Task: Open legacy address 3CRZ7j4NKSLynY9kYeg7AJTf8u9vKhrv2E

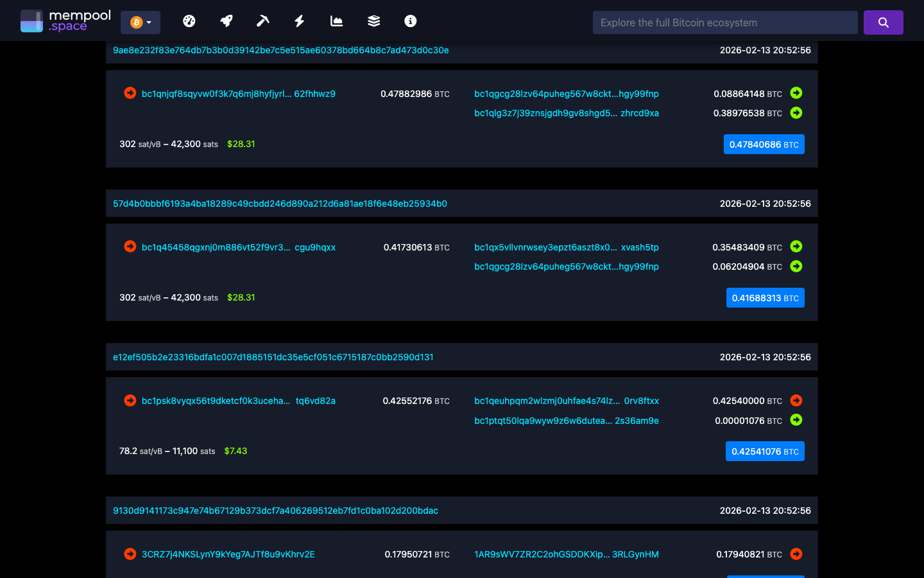Action: pyautogui.click(x=227, y=554)
